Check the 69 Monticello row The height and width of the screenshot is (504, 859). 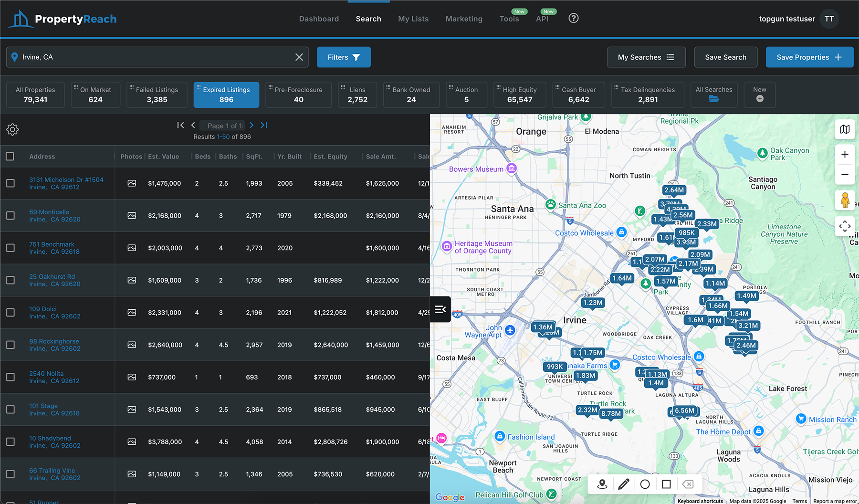pyautogui.click(x=10, y=216)
